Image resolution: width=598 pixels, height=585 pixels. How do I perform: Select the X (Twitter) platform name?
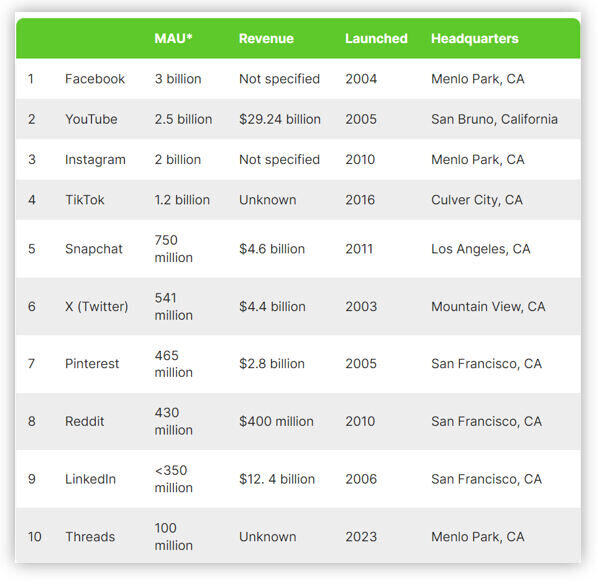(96, 307)
